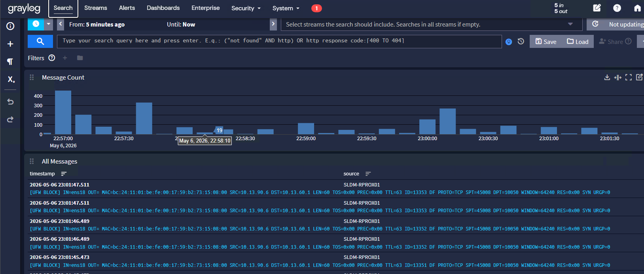Click the blue query validation icon
The height and width of the screenshot is (274, 644).
tap(509, 42)
